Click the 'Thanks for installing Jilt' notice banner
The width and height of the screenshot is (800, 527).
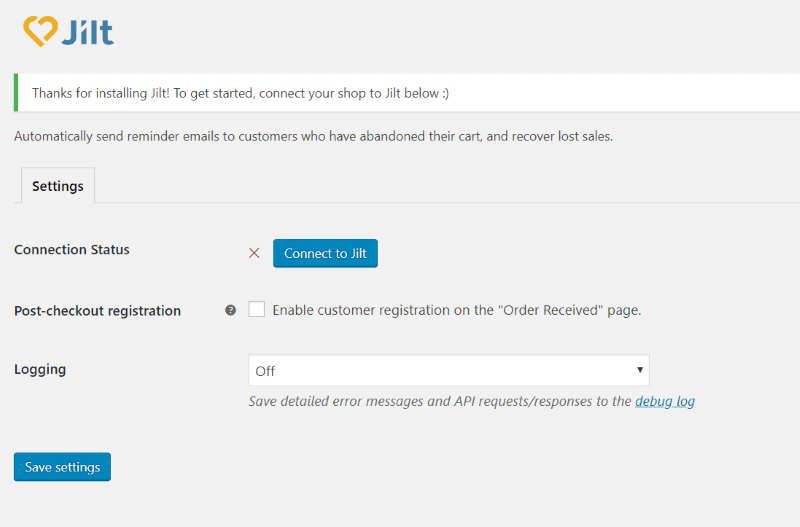(x=407, y=93)
